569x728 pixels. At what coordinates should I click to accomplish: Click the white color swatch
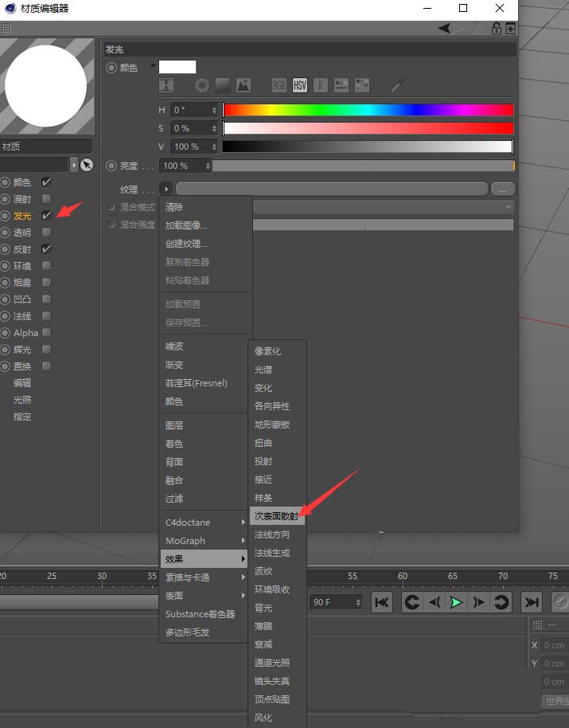[x=177, y=67]
